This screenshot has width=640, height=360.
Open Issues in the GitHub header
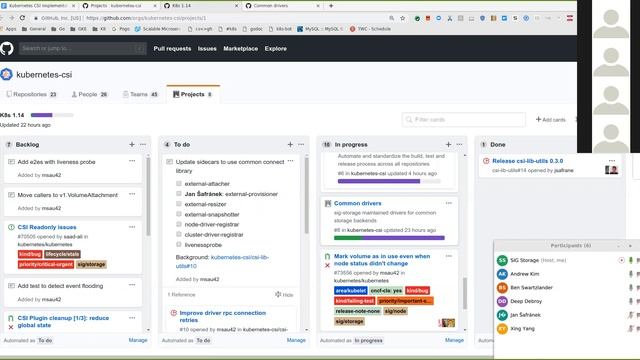click(x=207, y=49)
